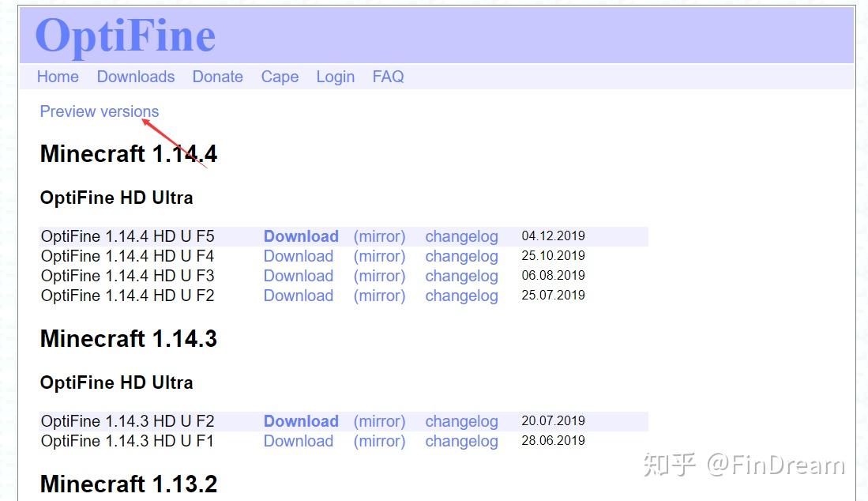The height and width of the screenshot is (501, 868).
Task: Open the Donate page
Action: pos(217,77)
